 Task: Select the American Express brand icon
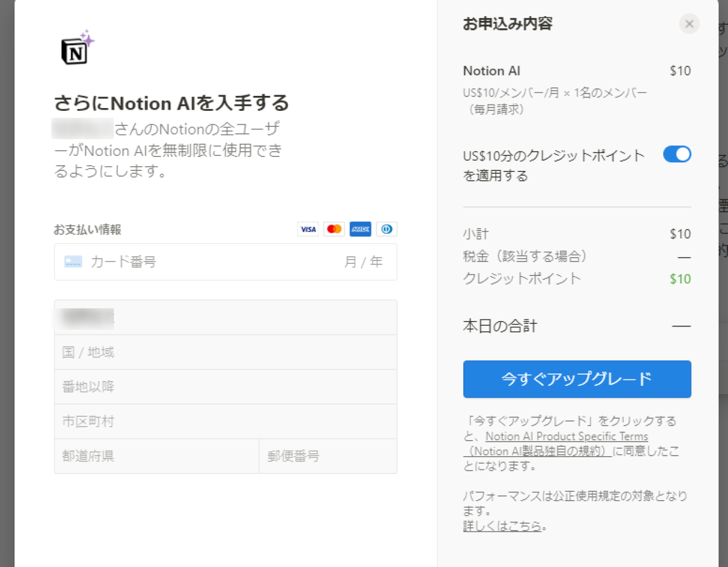point(360,229)
